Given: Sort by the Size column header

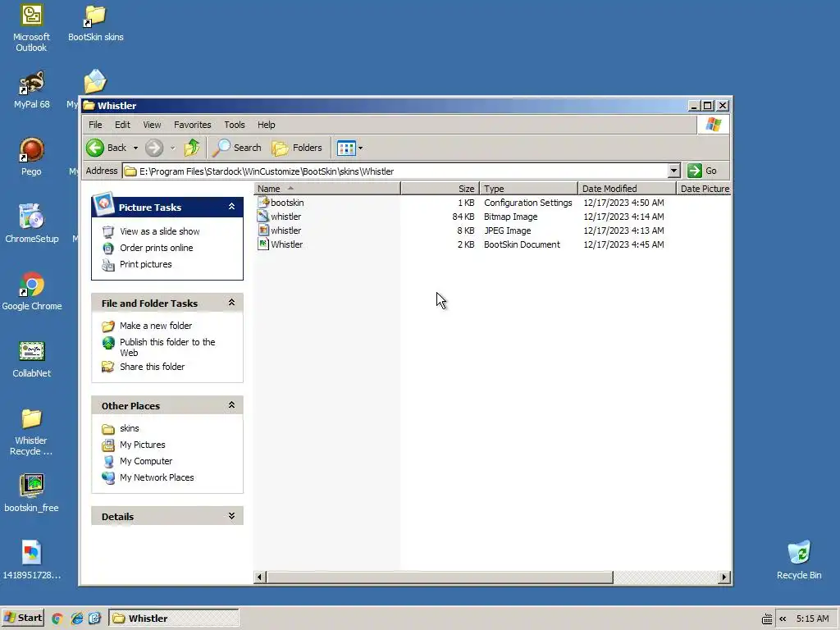Looking at the screenshot, I should tap(440, 189).
